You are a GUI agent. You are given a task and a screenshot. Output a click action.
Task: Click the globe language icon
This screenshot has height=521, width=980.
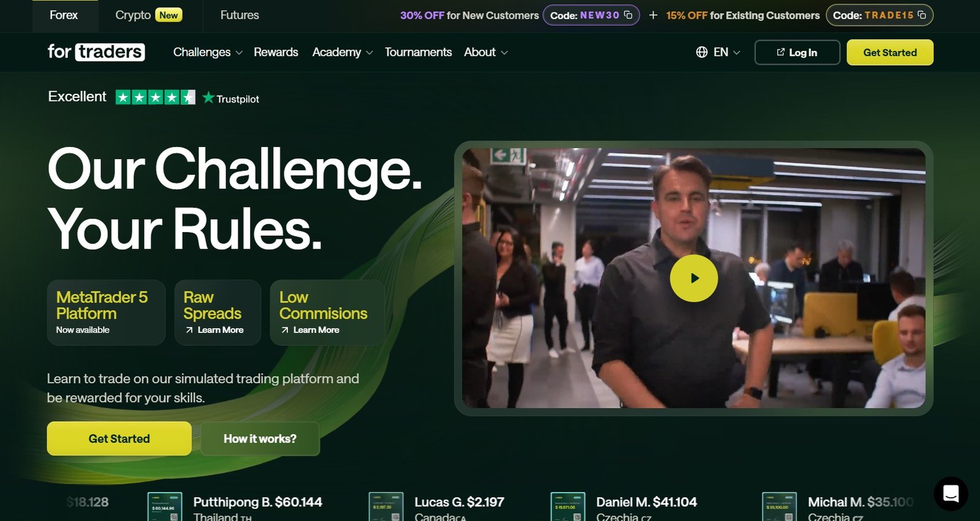click(x=702, y=52)
